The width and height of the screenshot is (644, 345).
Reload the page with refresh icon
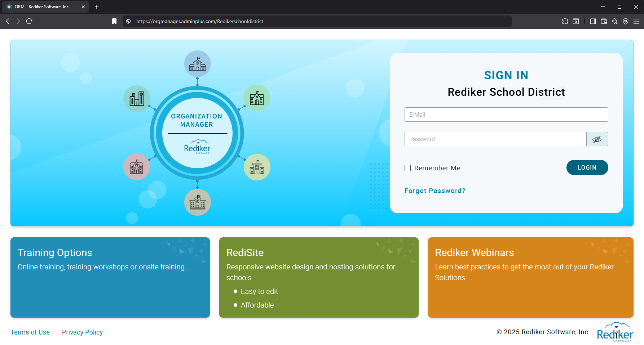pos(29,21)
